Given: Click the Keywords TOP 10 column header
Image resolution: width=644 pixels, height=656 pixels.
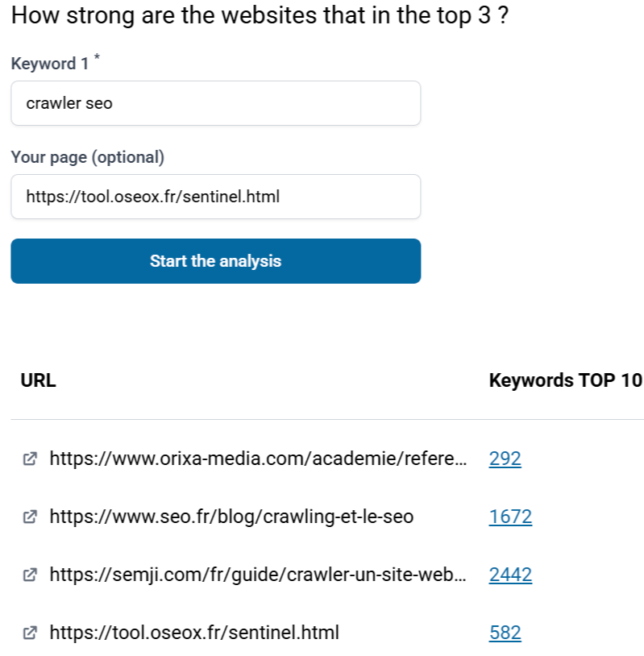Looking at the screenshot, I should tap(565, 381).
